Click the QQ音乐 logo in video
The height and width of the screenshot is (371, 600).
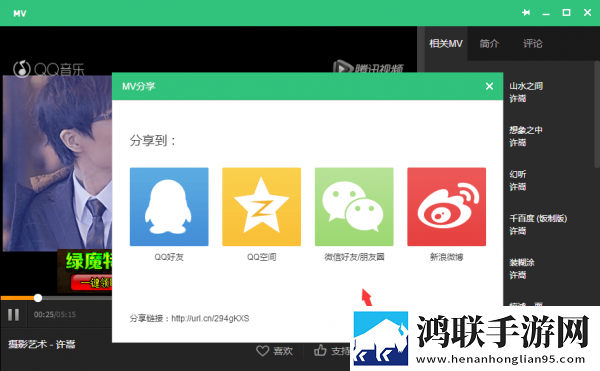(x=49, y=69)
